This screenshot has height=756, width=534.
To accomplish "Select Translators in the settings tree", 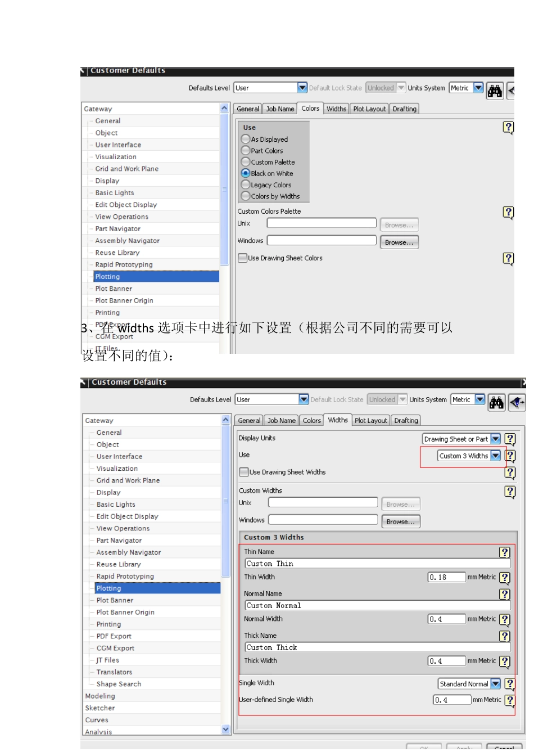I will click(x=115, y=672).
